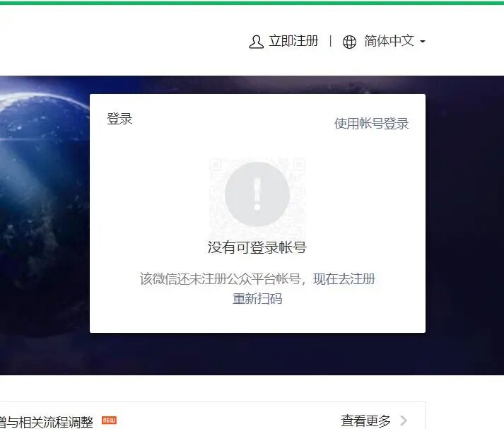Click 重新扫码 to rescan QR code

(257, 298)
